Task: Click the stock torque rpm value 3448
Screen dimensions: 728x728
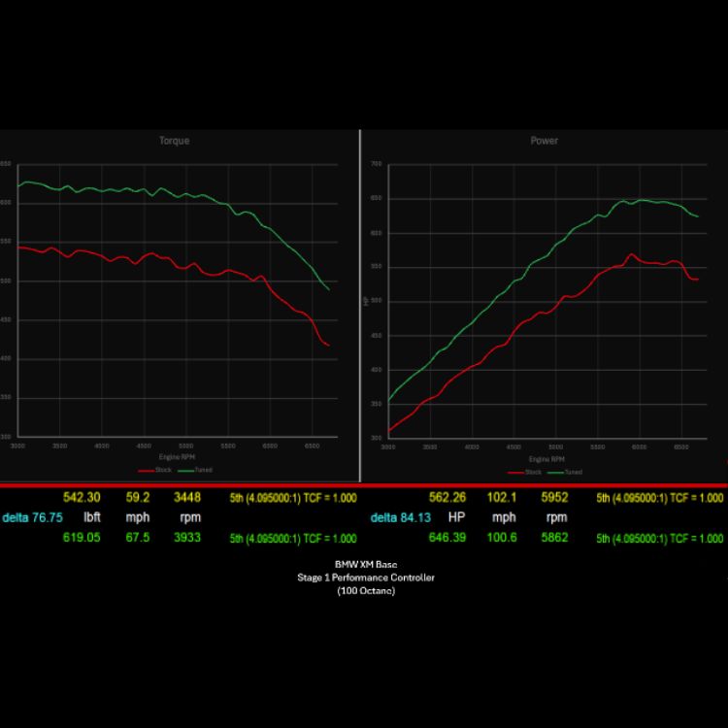Action: pos(186,497)
